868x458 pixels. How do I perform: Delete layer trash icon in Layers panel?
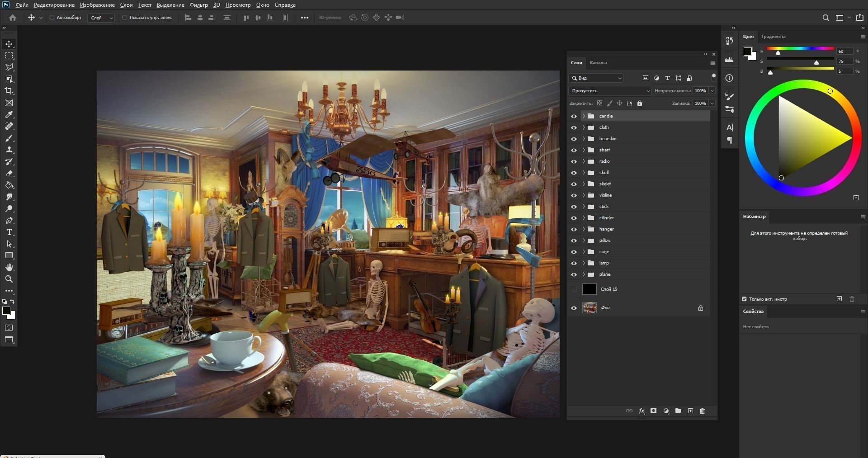click(702, 411)
